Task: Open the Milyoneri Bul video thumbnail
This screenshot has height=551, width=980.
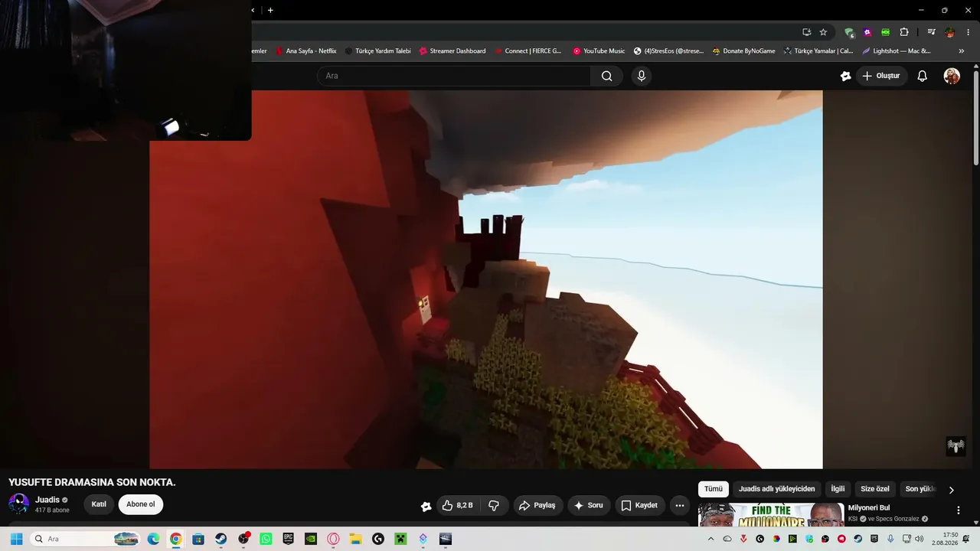Action: 771,515
